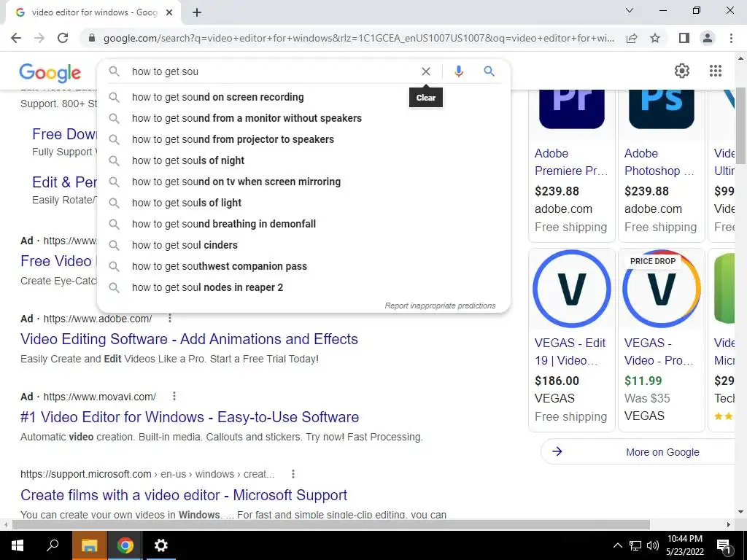
Task: Open options menu beside adobe.com ad
Action: point(169,318)
